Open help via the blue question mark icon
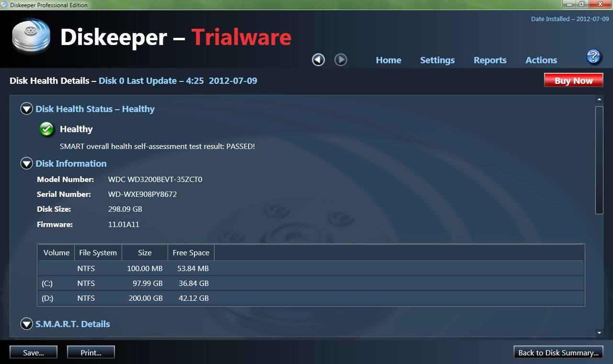This screenshot has width=613, height=364. click(593, 57)
